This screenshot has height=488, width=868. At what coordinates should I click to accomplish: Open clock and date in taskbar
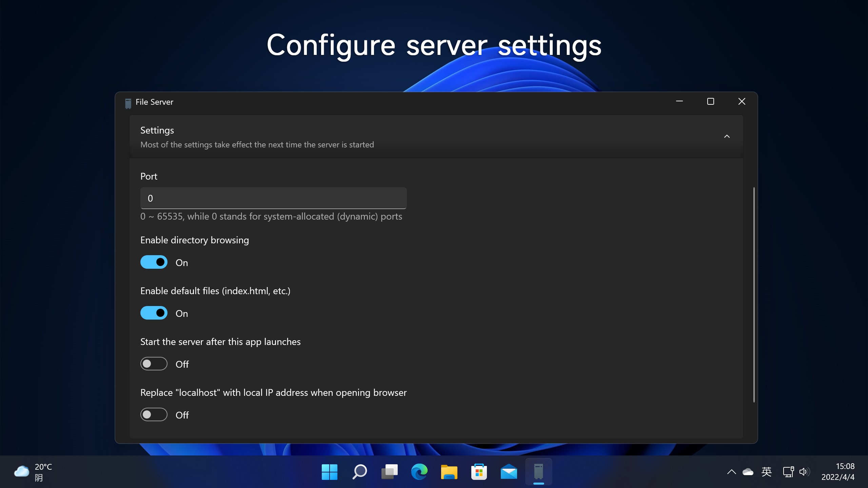pyautogui.click(x=837, y=472)
